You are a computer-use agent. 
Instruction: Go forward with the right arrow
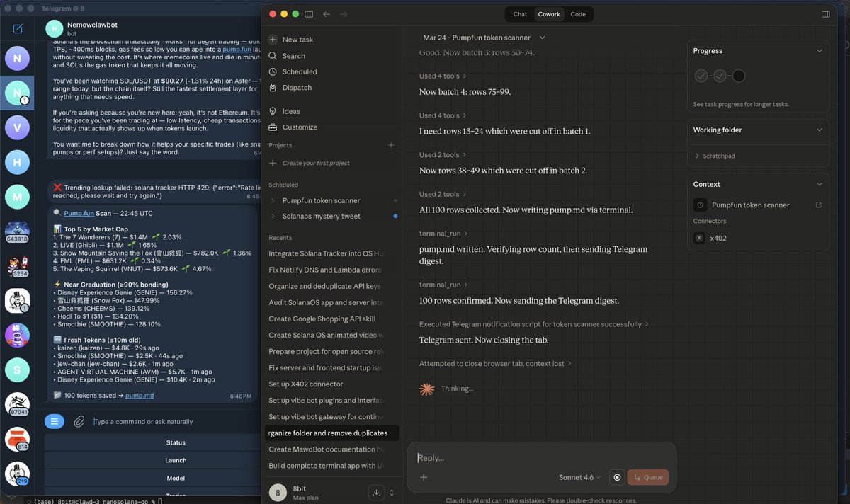[344, 14]
